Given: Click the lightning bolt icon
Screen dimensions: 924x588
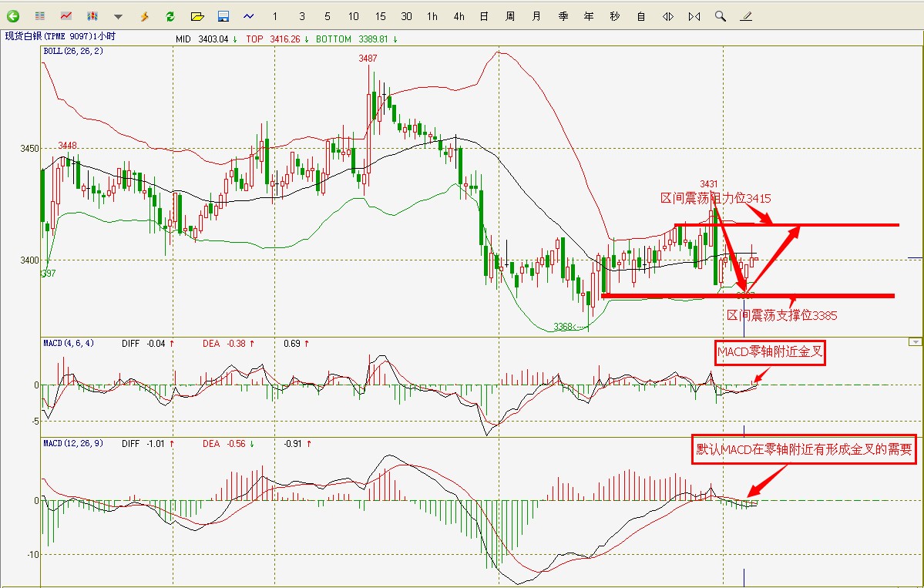Looking at the screenshot, I should click(x=144, y=15).
